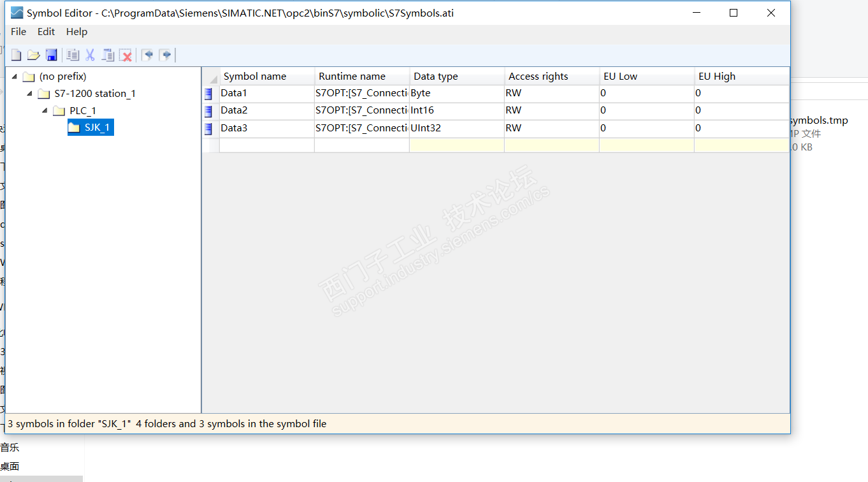Save the symbol file via floppy icon
The width and height of the screenshot is (868, 482).
click(52, 55)
